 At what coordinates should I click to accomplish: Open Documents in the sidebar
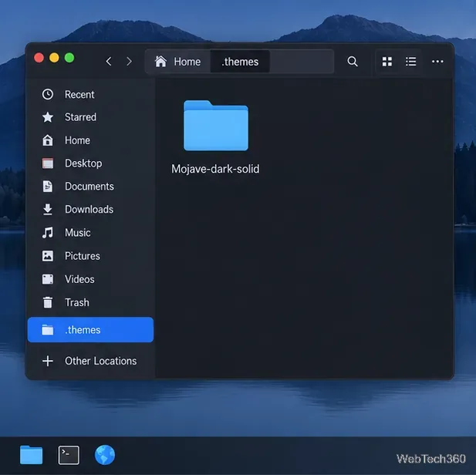(90, 187)
